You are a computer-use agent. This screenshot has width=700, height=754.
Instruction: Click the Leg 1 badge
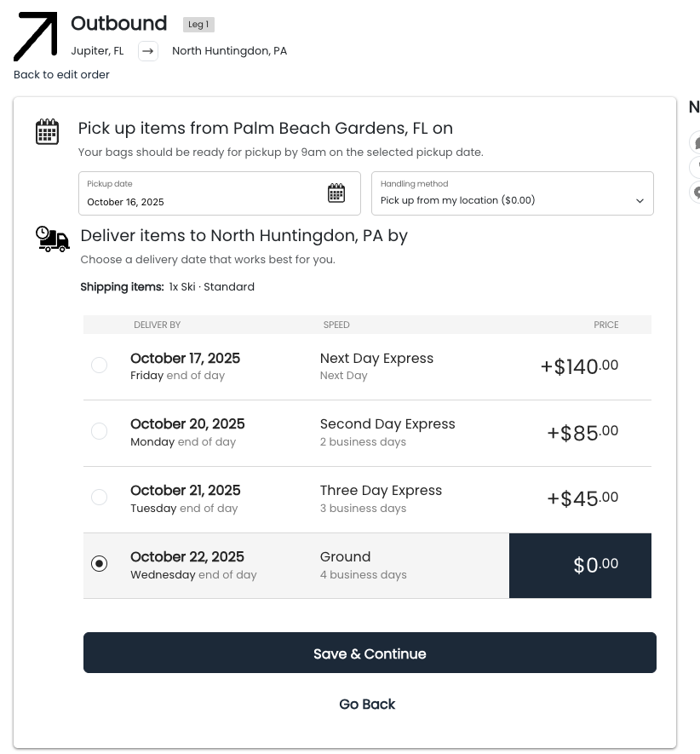(198, 25)
